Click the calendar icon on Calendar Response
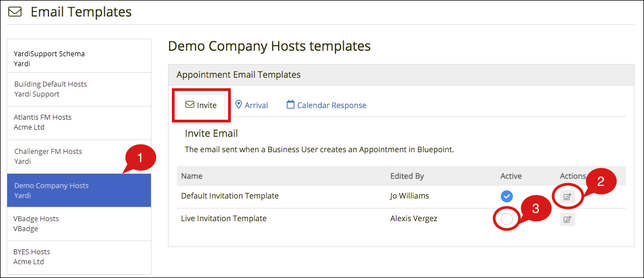The width and height of the screenshot is (644, 278). (x=290, y=105)
